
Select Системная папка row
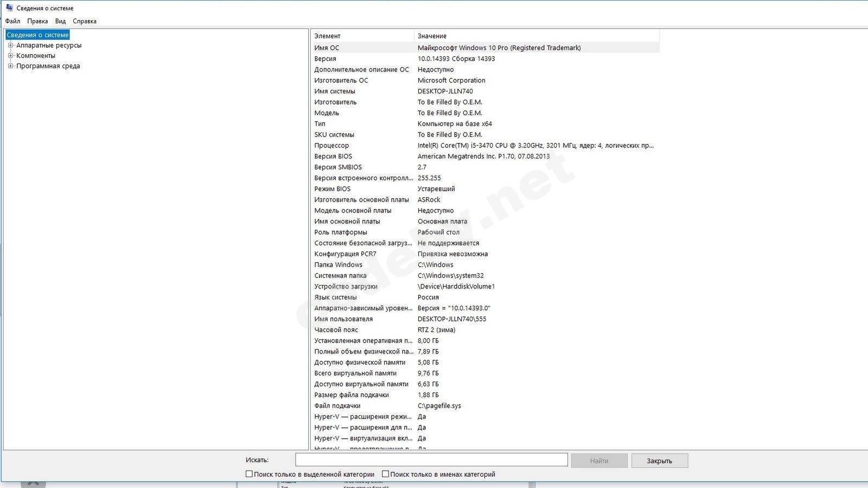486,275
